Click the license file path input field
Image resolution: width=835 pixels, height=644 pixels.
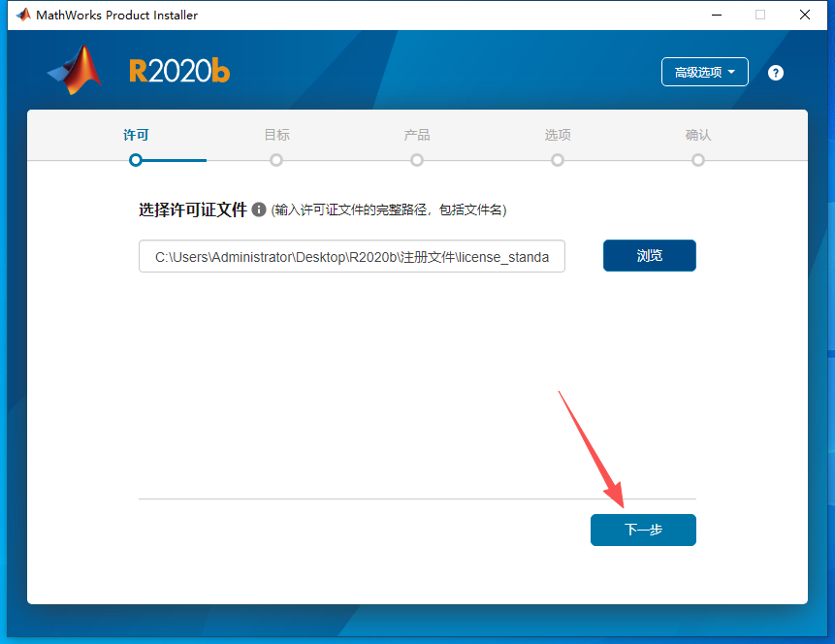point(351,255)
